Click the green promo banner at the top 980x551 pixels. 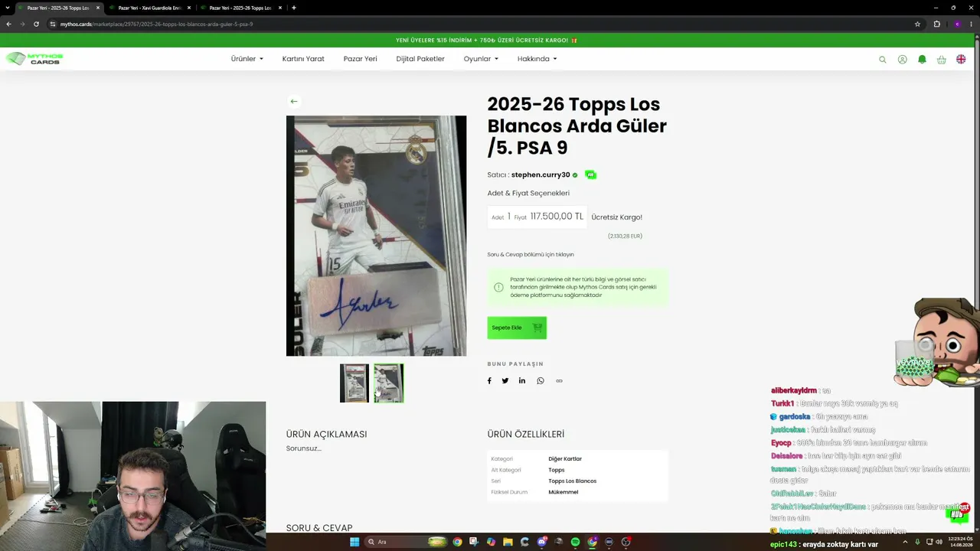click(487, 40)
